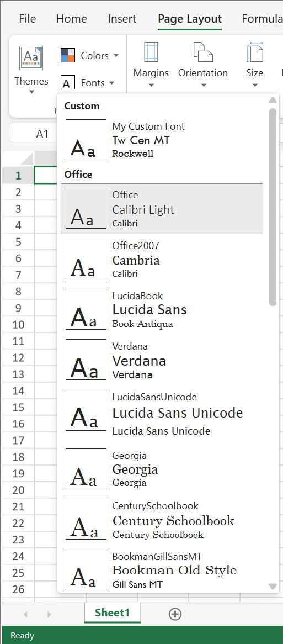283x644 pixels.
Task: Click the Colors theme icon
Action: click(x=68, y=55)
